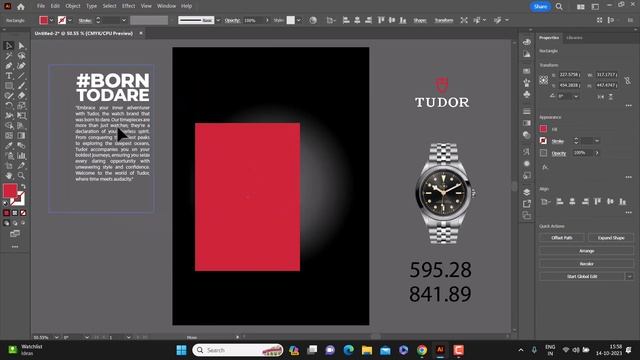Pick the Paintbrush tool

21,86
